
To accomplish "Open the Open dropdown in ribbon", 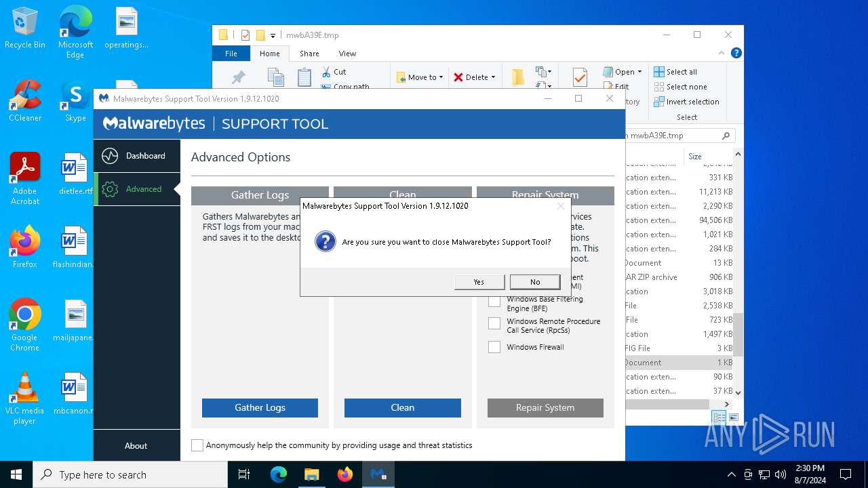I will click(623, 72).
